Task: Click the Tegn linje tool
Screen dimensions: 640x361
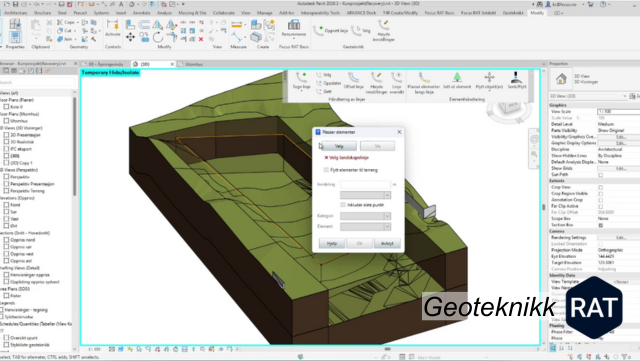Action: click(x=301, y=80)
